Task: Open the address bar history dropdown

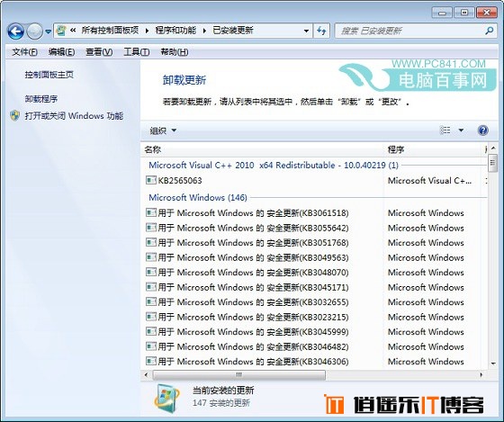Action: tap(306, 31)
